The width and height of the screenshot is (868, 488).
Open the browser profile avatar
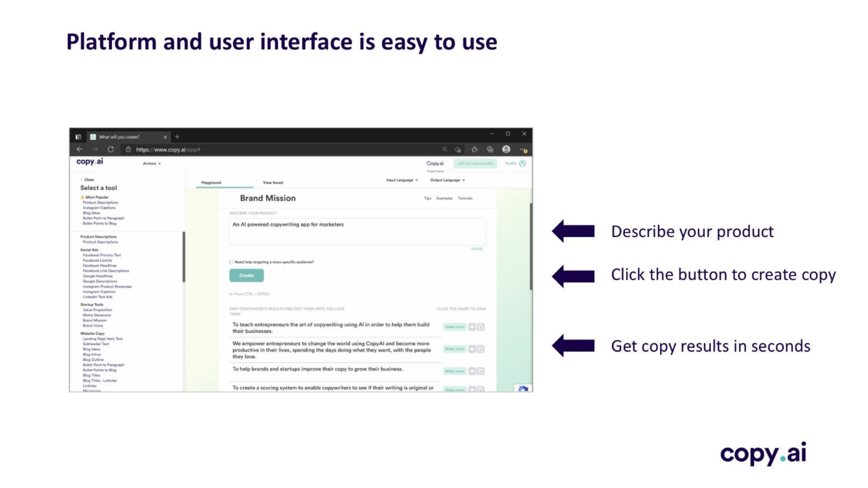[x=506, y=149]
